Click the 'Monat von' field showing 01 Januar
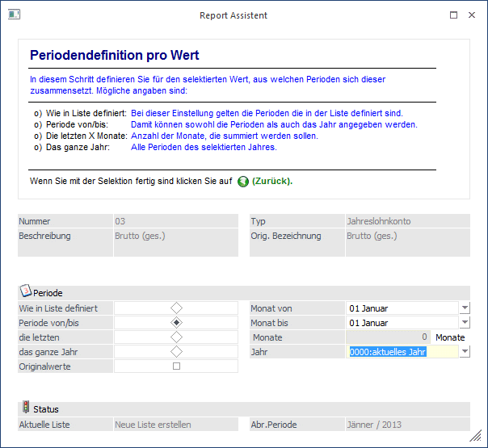 click(401, 308)
